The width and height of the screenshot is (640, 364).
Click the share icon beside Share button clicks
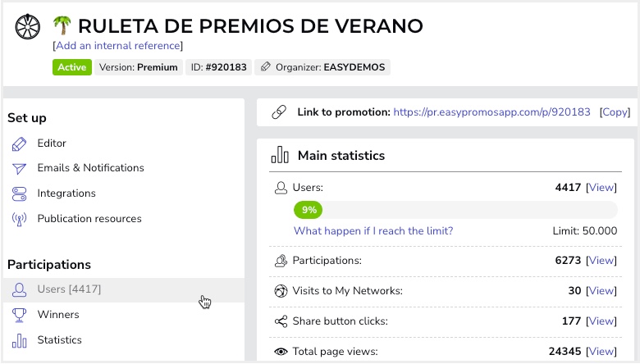pyautogui.click(x=281, y=321)
